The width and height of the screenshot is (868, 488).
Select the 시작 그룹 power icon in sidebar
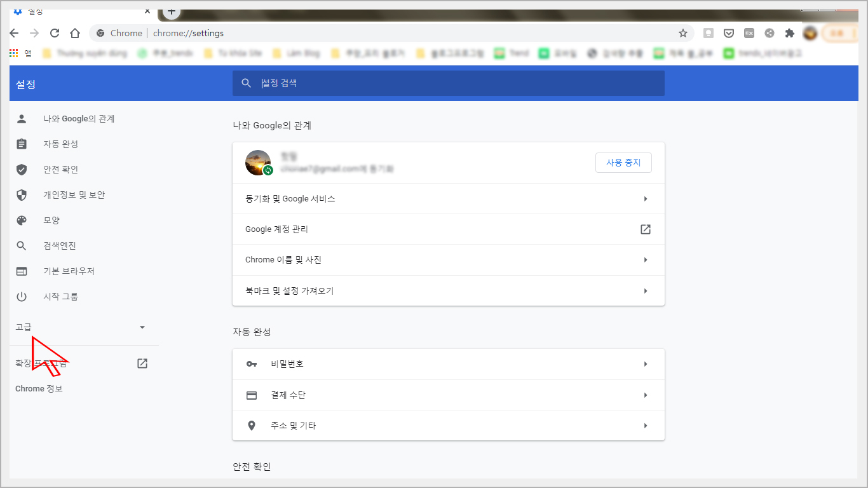22,297
